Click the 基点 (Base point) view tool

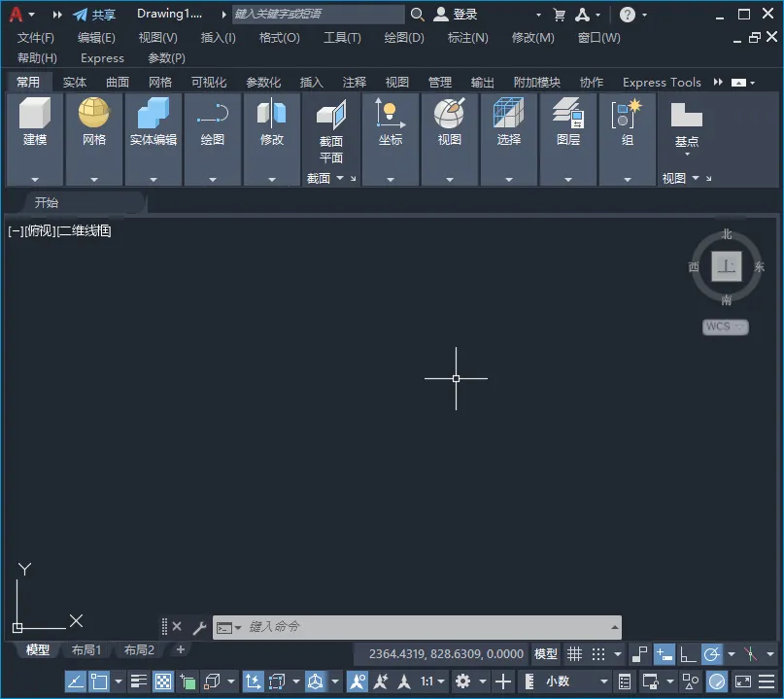(687, 127)
